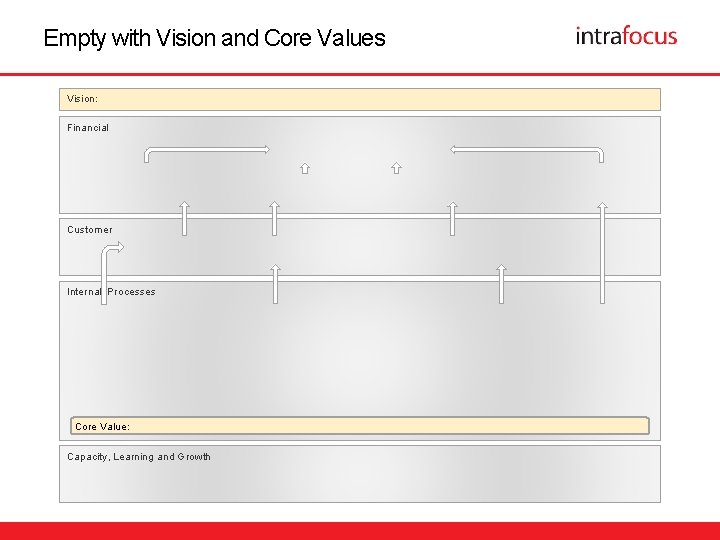Viewport: 720px width, 540px height.
Task: Select the Customer label
Action: [90, 230]
